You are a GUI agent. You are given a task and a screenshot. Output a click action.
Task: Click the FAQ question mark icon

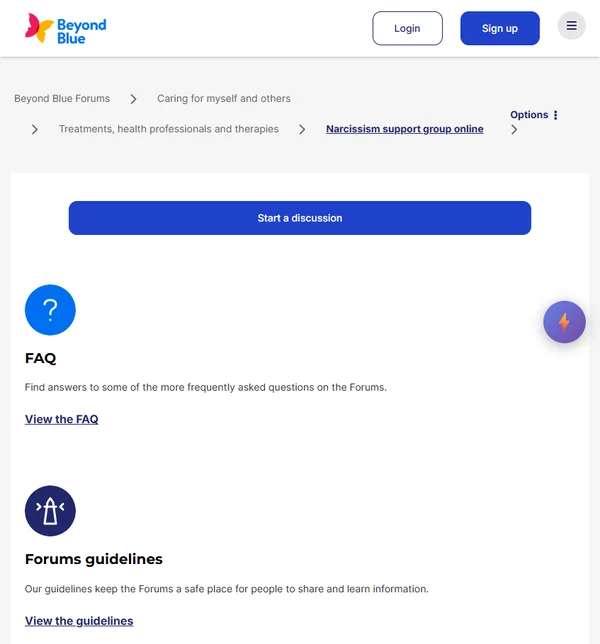[50, 310]
